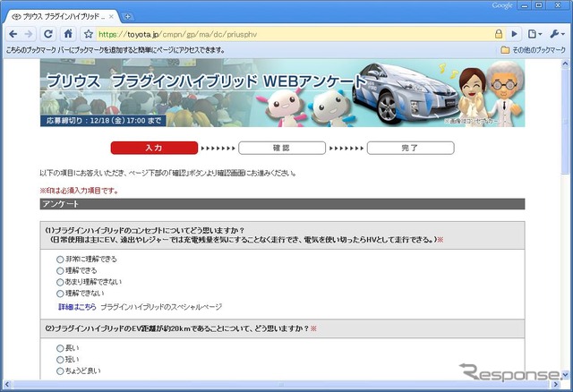The image size is (573, 392).
Task: Minimize the Chrome window
Action: point(525,6)
